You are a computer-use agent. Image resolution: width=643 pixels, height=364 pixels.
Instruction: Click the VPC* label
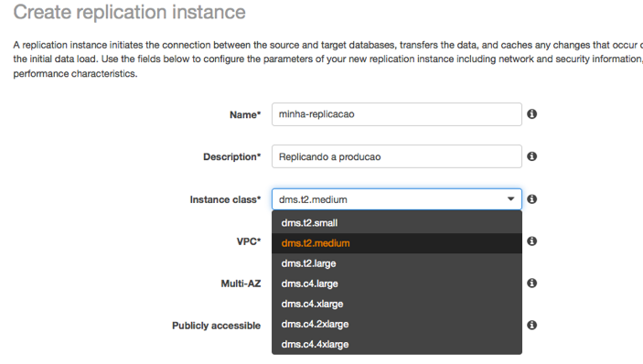249,241
